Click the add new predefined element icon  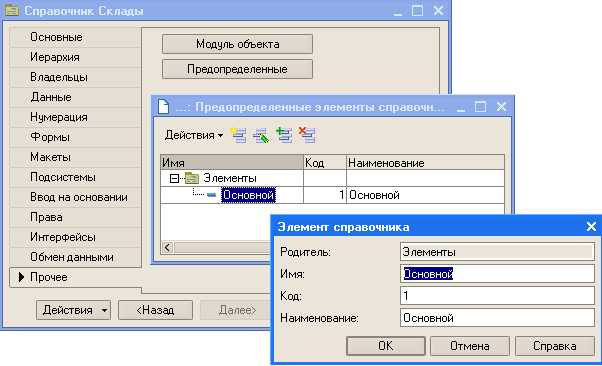click(238, 135)
